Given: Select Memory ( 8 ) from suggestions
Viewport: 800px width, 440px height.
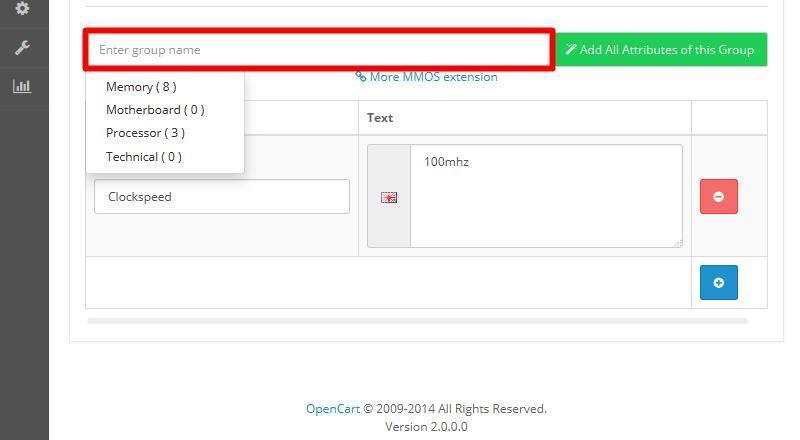Looking at the screenshot, I should point(141,87).
